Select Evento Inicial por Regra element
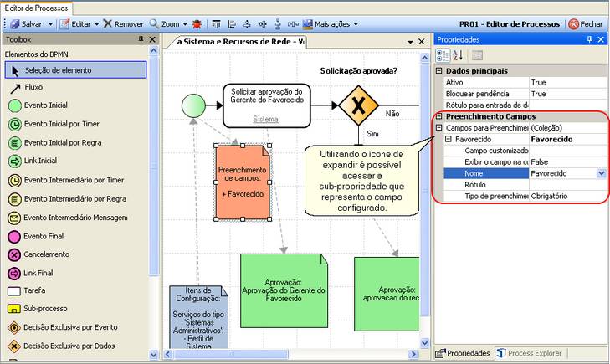This screenshot has height=364, width=610. click(55, 143)
